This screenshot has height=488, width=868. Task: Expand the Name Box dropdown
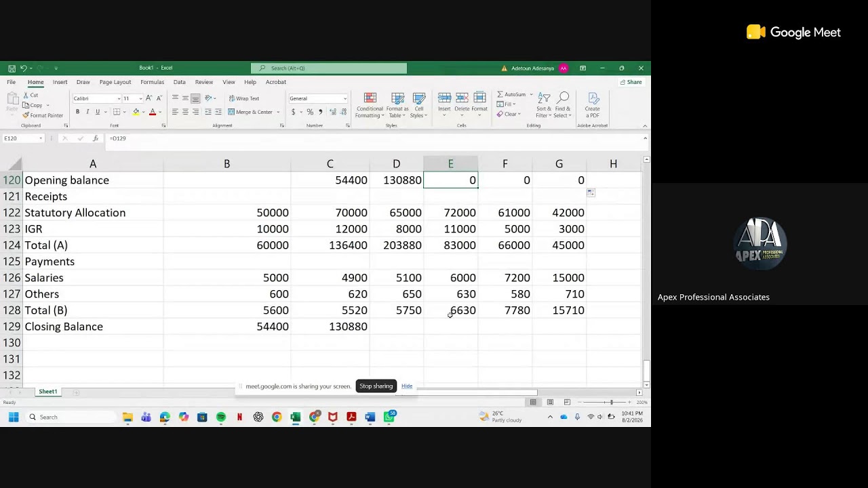[41, 138]
